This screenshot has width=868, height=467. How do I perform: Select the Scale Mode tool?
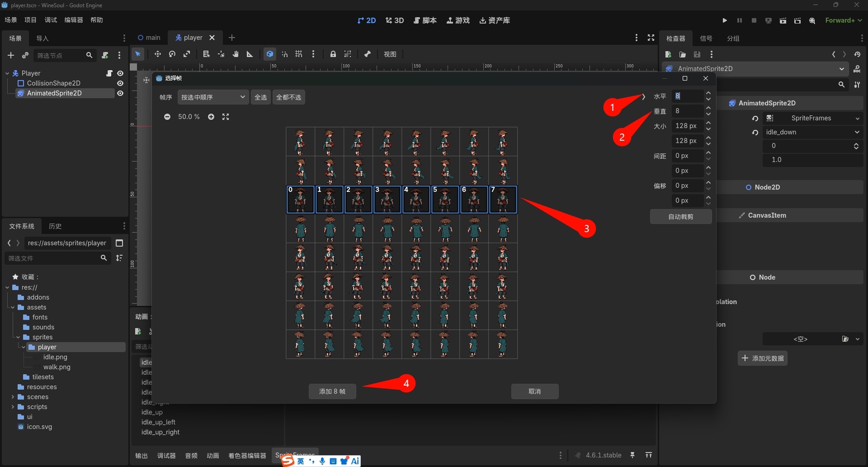(x=187, y=54)
